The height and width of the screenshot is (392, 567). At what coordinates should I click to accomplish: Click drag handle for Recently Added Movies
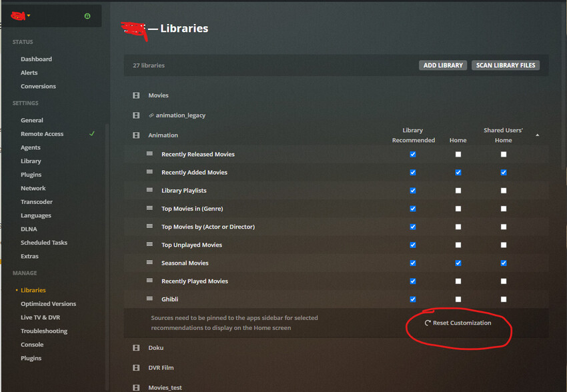(x=149, y=171)
